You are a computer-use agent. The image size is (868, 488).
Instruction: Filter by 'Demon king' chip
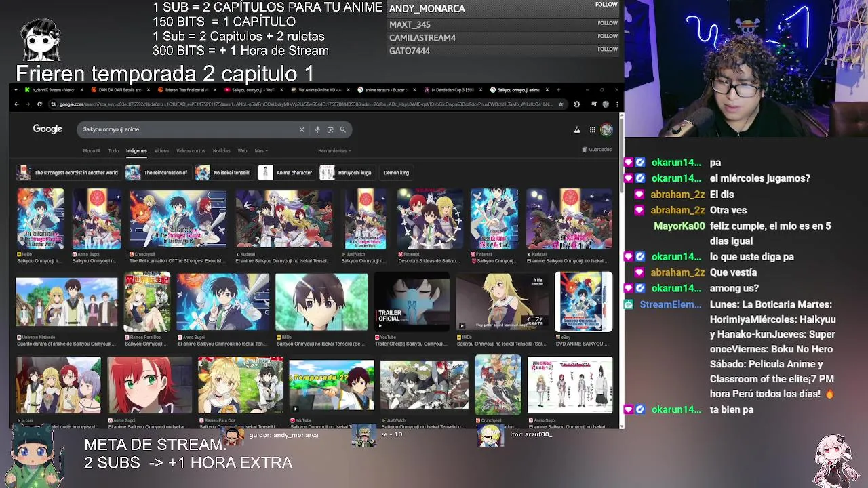click(396, 173)
